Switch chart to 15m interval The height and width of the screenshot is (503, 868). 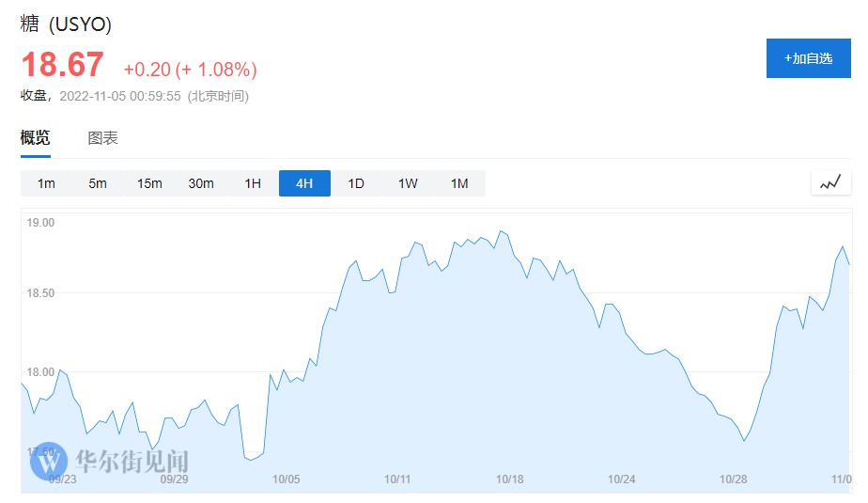(x=149, y=183)
